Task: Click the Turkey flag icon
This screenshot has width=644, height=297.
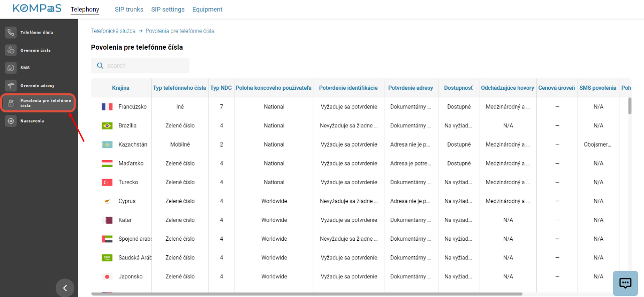Action: click(107, 182)
